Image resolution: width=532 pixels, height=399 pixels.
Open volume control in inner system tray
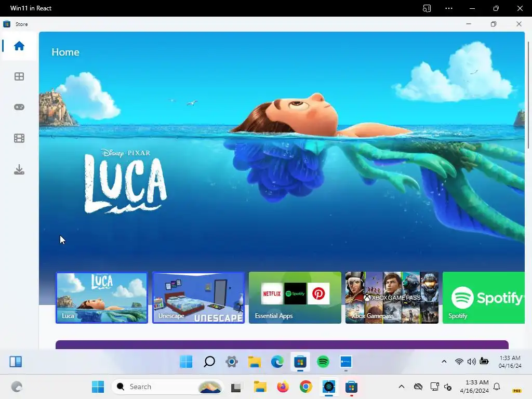point(472,362)
